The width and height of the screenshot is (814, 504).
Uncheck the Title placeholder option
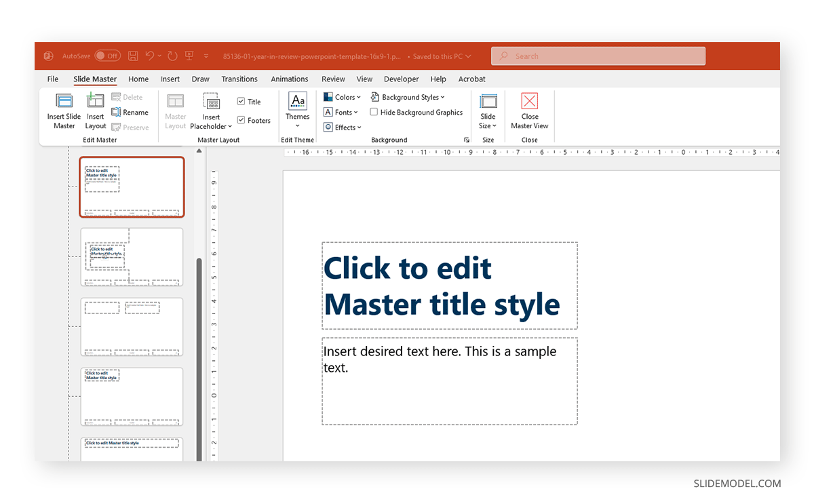tap(241, 101)
